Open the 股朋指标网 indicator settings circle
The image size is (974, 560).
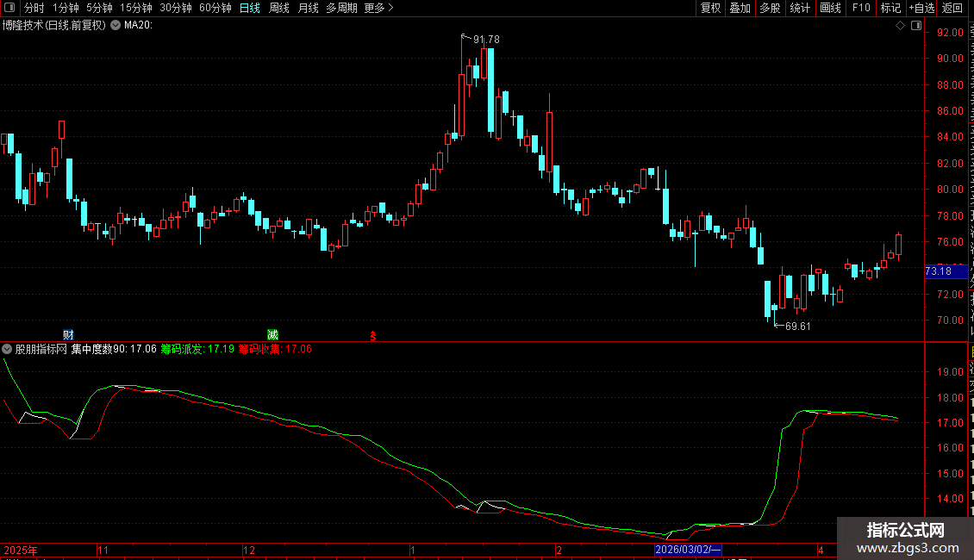[7, 349]
